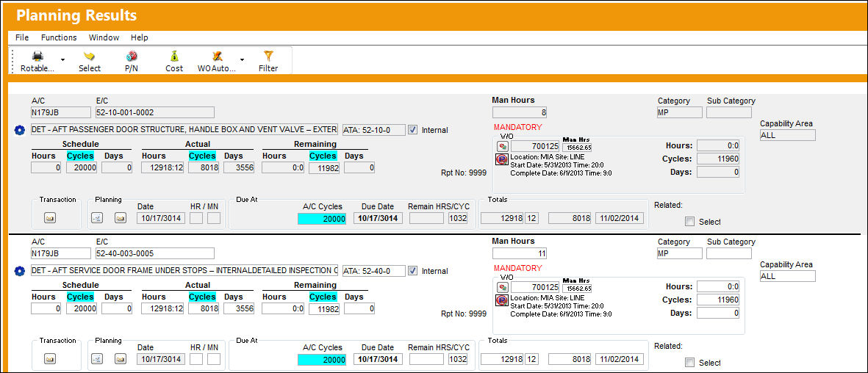
Task: Tick Select checkbox for 52-10-001-0002 record
Action: pyautogui.click(x=689, y=221)
